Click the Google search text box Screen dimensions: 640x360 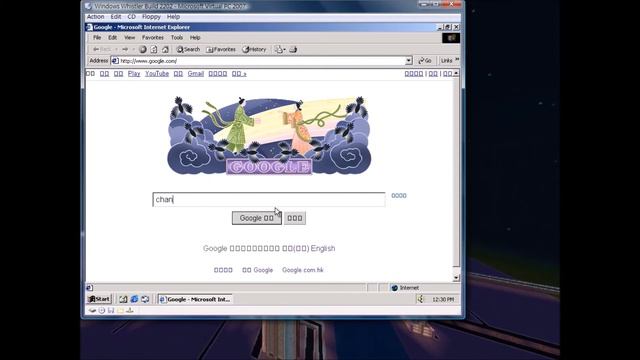269,200
